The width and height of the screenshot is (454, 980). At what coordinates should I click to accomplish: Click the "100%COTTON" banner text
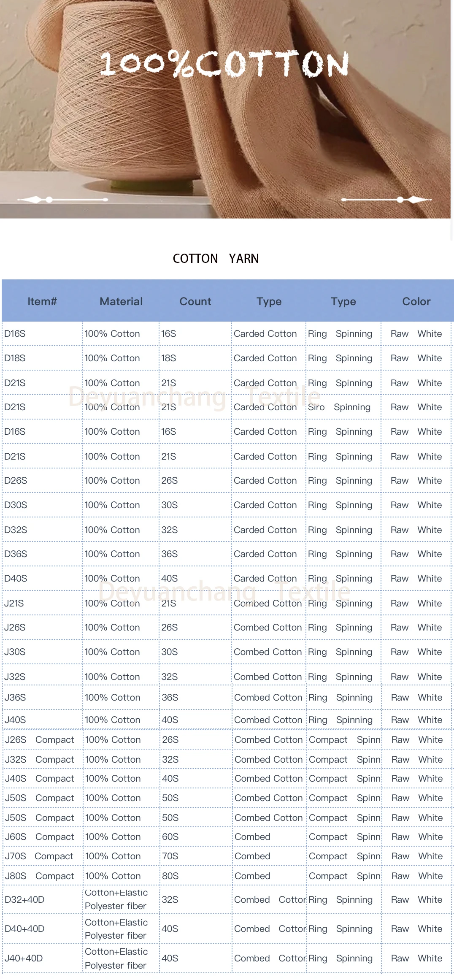click(x=224, y=64)
